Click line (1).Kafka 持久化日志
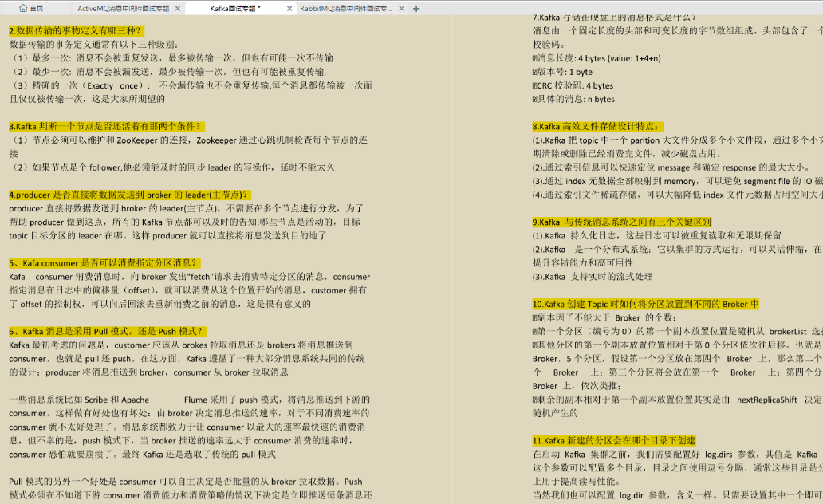This screenshot has height=504, width=823. (656, 235)
